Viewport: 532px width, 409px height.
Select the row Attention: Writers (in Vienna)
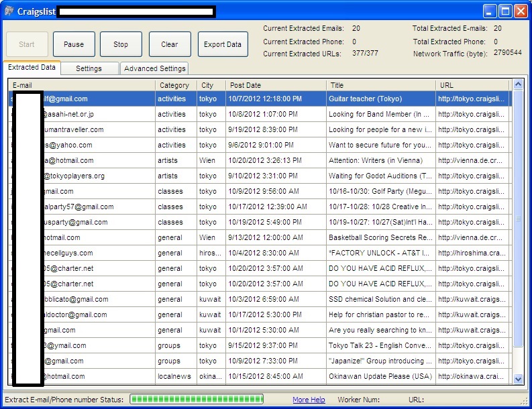259,160
